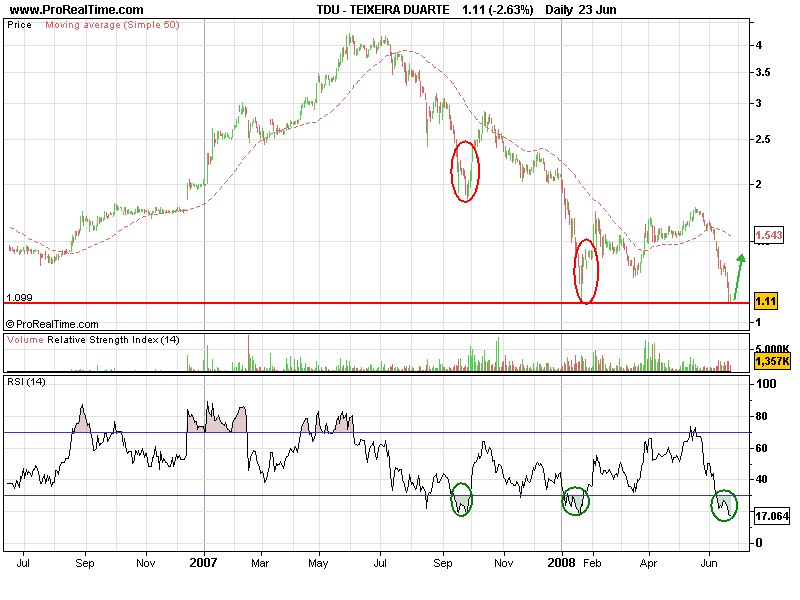Click the 17.064 RSI value tag
The height and width of the screenshot is (600, 800).
tap(772, 516)
